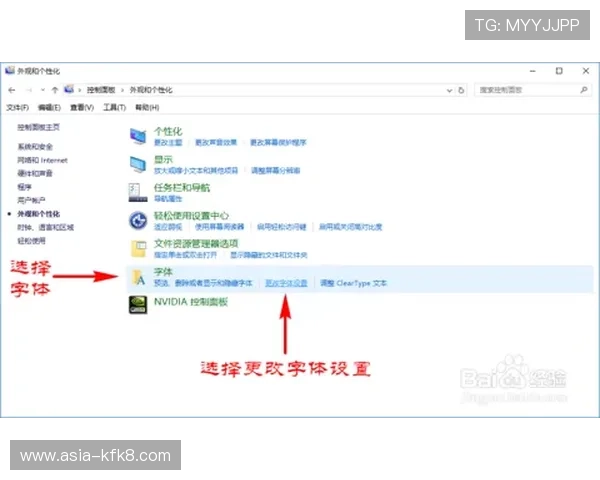
Task: Open the 查看(V) menu
Action: click(82, 108)
